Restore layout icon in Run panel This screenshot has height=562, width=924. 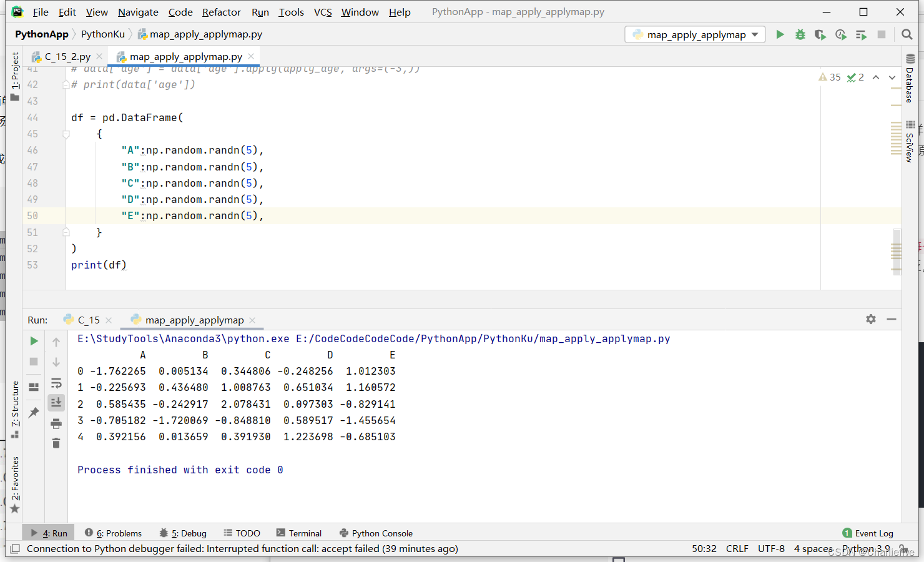pyautogui.click(x=34, y=387)
